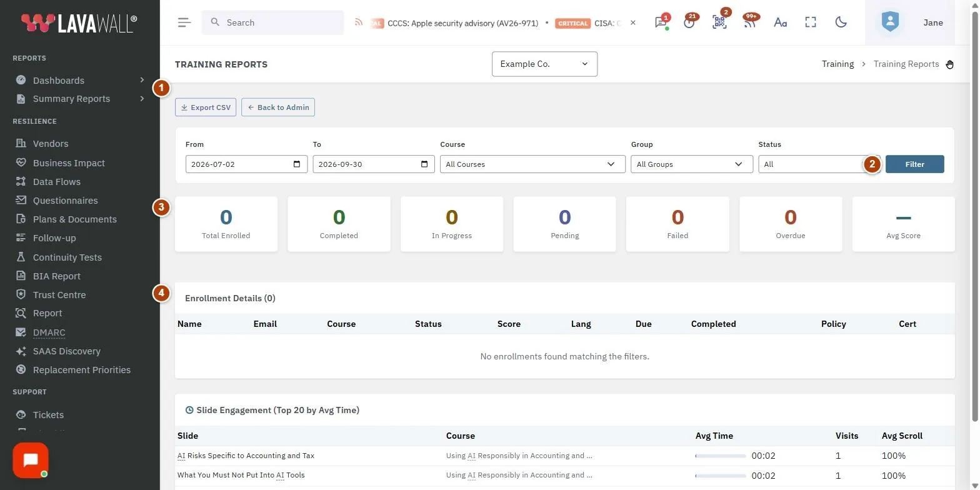
Task: Click the Total Enrolled stat card
Action: coord(226,224)
